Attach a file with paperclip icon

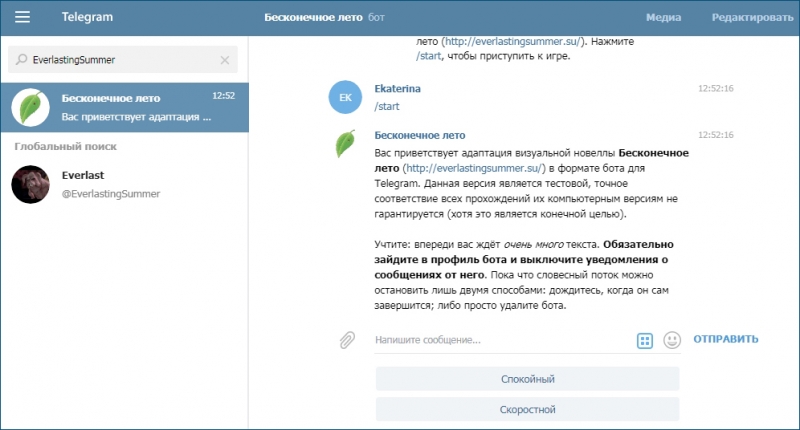[x=347, y=340]
